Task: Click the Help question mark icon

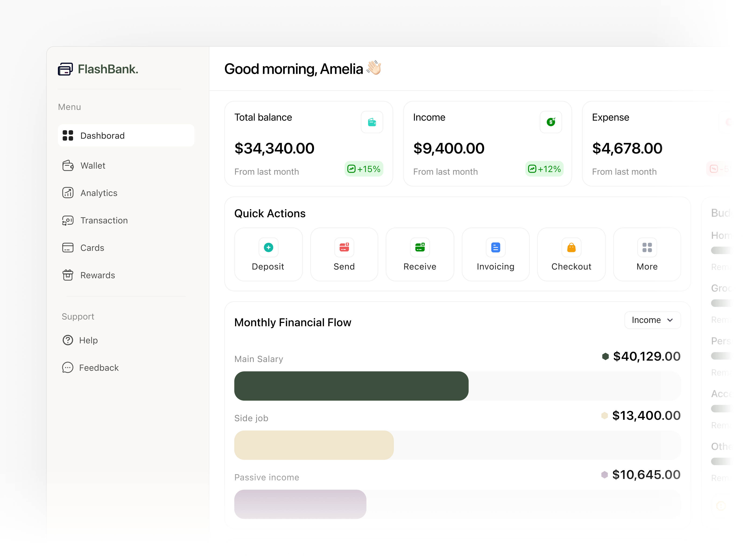Action: click(68, 340)
